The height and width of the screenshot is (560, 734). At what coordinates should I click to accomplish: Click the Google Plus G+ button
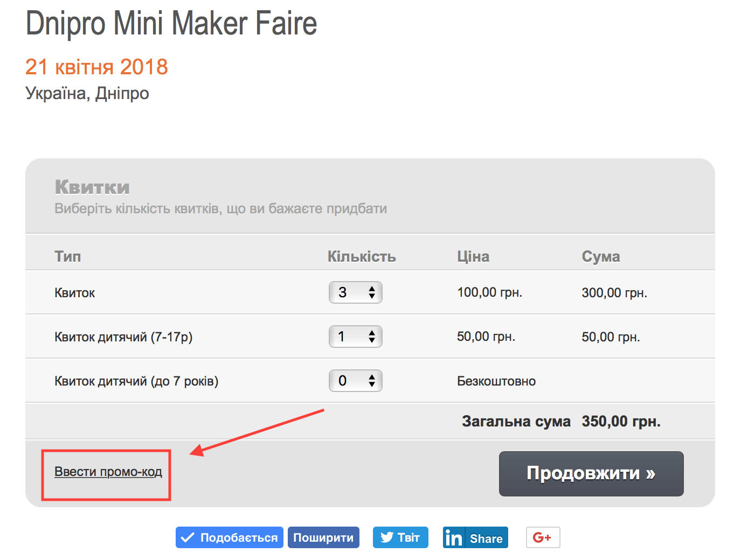pyautogui.click(x=543, y=537)
